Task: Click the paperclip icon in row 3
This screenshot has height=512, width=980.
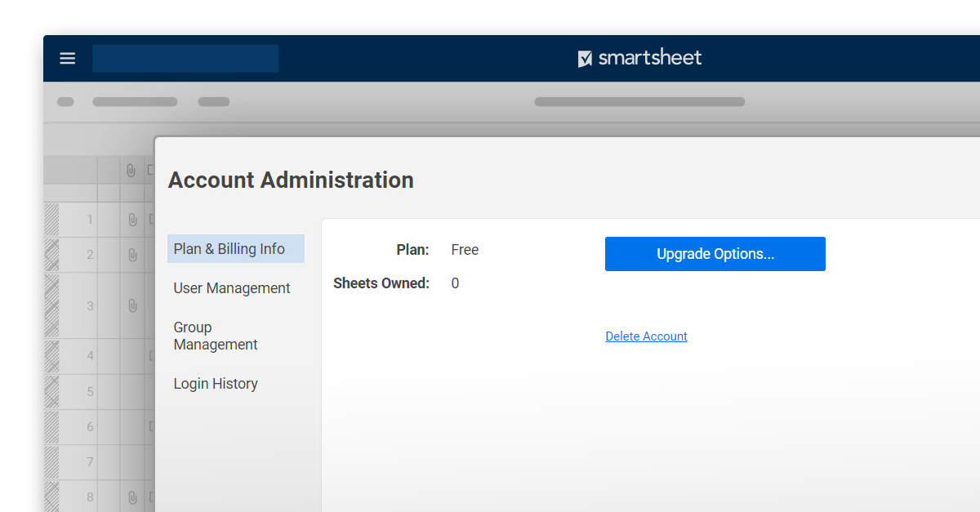Action: 131,306
